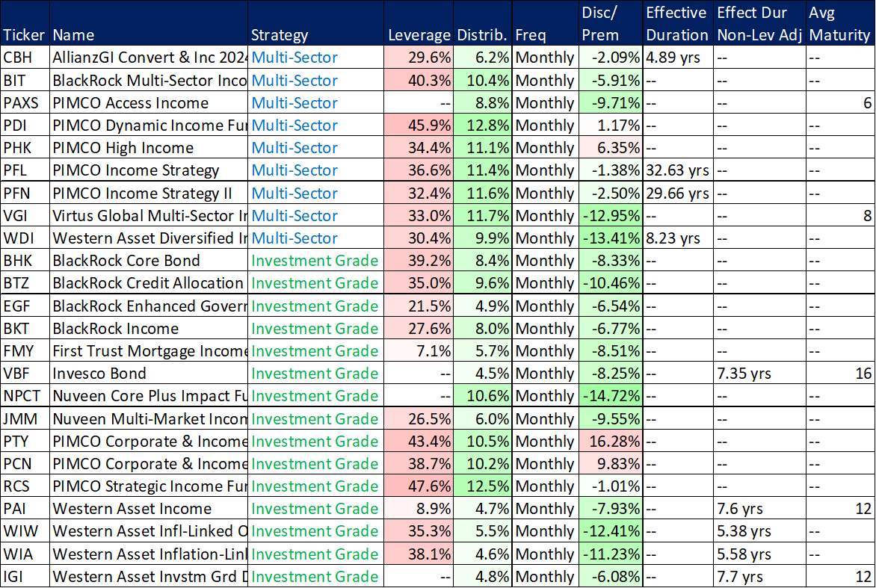Screen dimensions: 876x588
Task: Select the Strategy column header
Action: tap(315, 23)
